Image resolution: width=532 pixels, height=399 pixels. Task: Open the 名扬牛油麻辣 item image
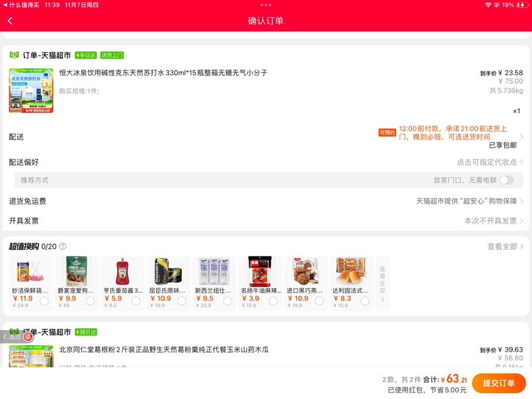260,271
